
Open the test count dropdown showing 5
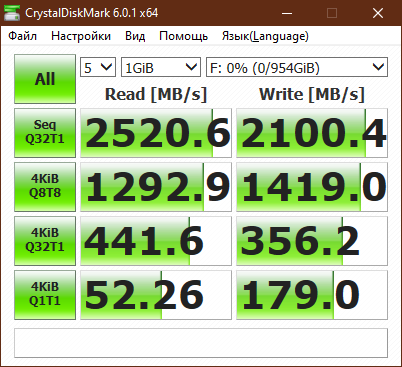coord(98,67)
